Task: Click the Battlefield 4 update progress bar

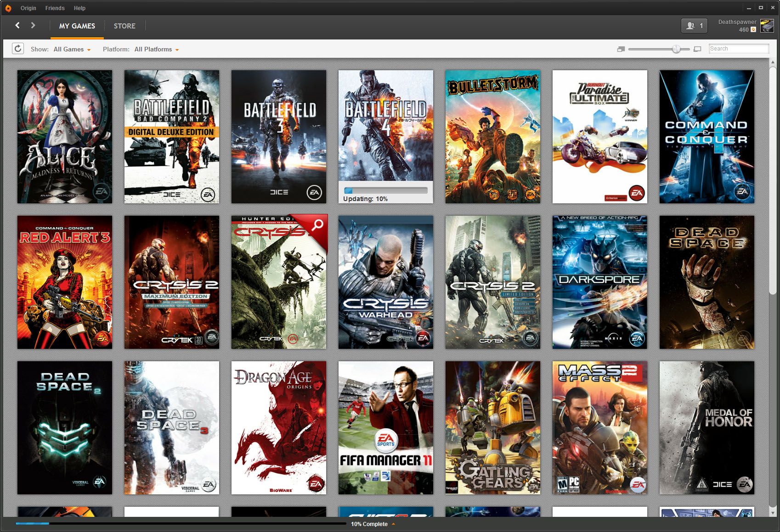Action: pyautogui.click(x=386, y=190)
